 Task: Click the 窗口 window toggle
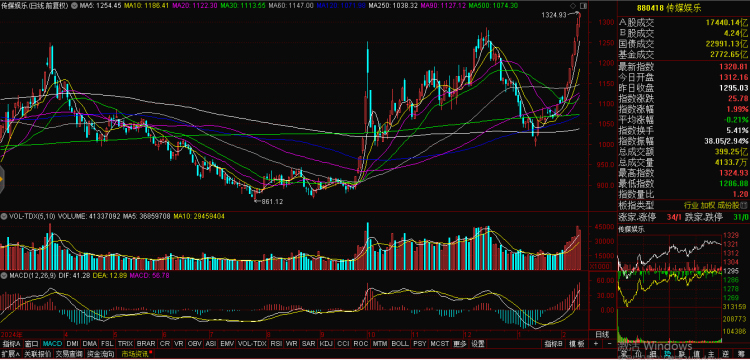[x=31, y=343]
